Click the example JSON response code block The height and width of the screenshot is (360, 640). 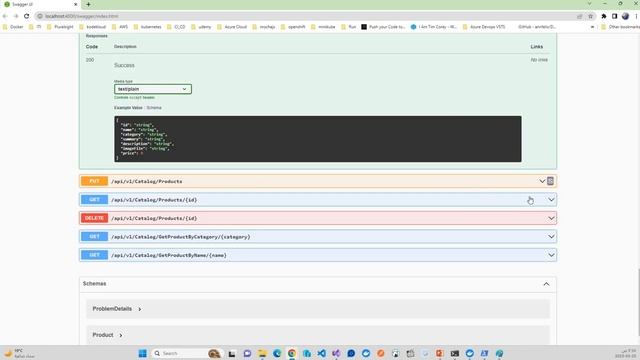point(318,139)
